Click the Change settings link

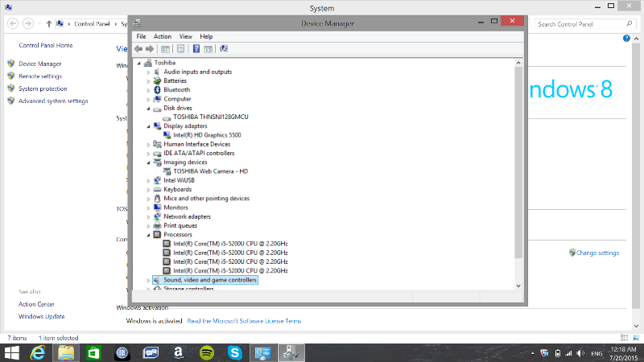click(x=597, y=253)
